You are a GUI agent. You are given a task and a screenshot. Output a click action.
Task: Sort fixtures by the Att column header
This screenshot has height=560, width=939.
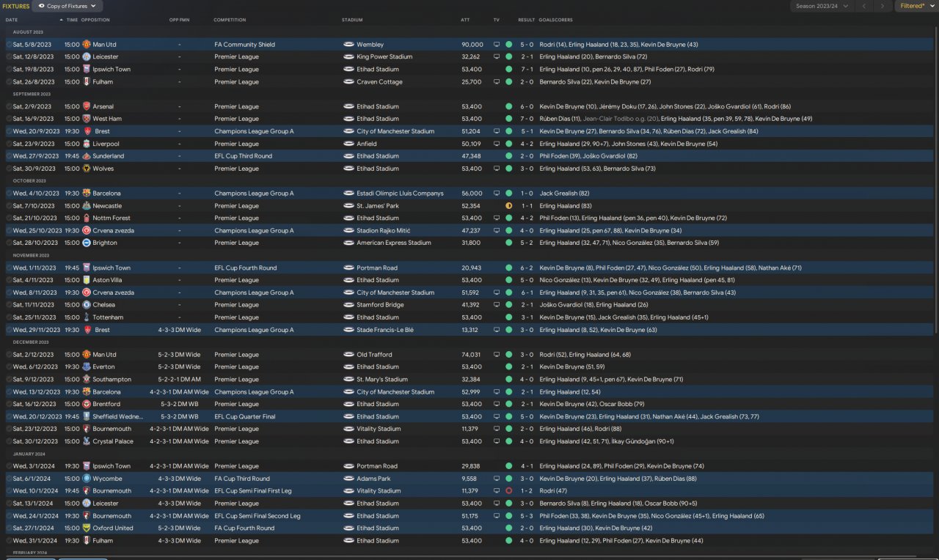(465, 20)
